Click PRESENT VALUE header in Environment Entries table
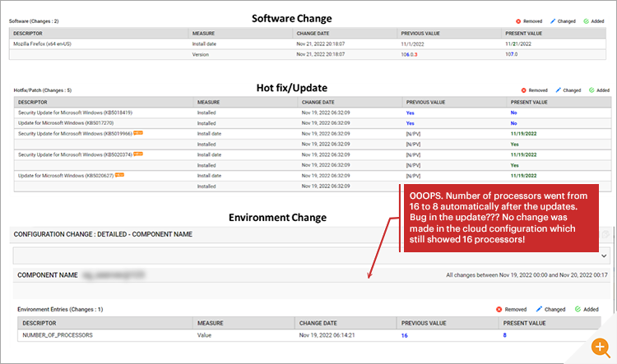Screen dimensions: 617x364 point(524,323)
